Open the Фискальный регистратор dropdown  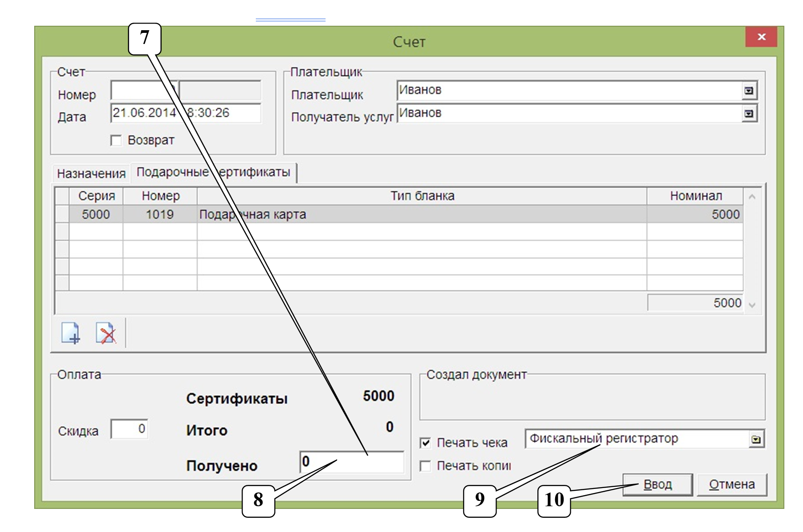(x=755, y=440)
